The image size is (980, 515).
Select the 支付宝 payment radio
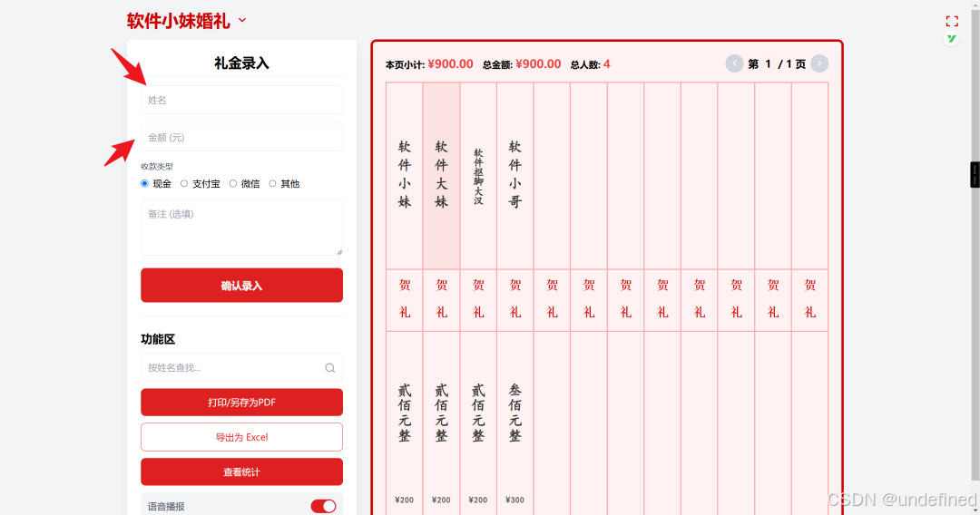[183, 183]
